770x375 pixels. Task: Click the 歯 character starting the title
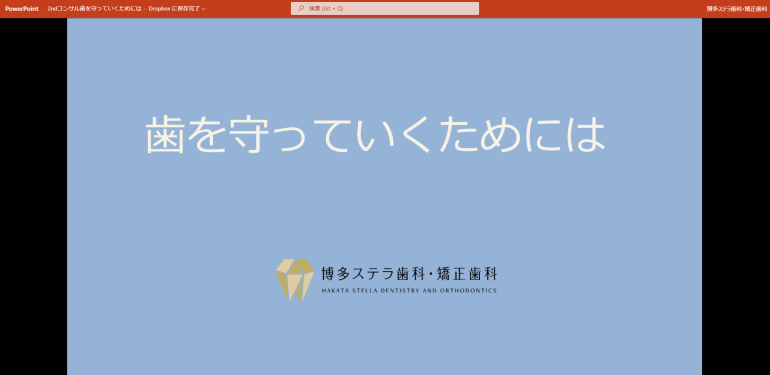165,135
